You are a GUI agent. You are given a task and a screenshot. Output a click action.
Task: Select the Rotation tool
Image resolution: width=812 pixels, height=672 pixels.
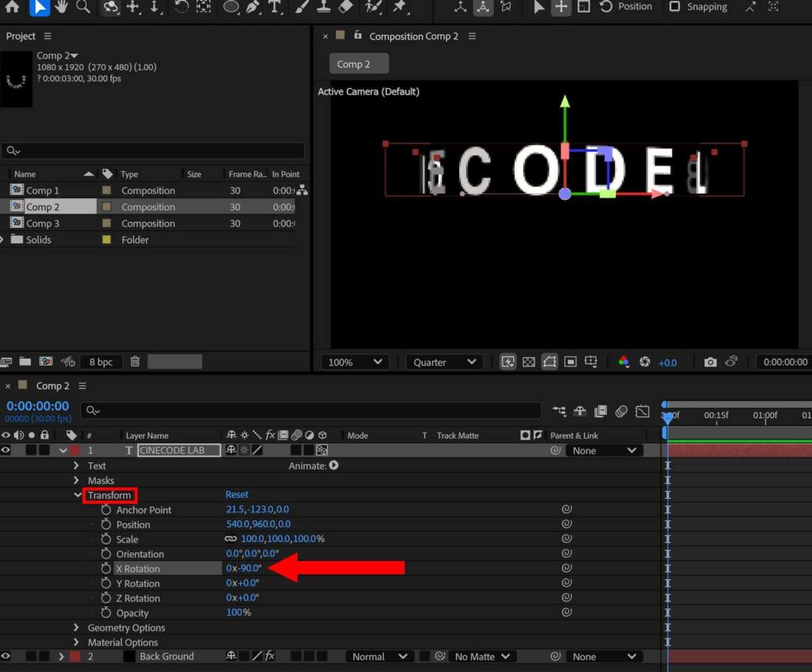pos(182,6)
